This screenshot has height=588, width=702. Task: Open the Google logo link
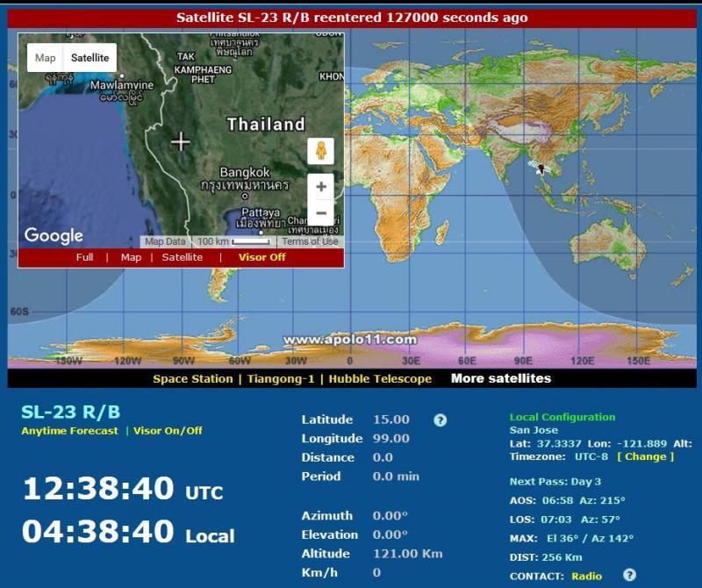[x=54, y=235]
